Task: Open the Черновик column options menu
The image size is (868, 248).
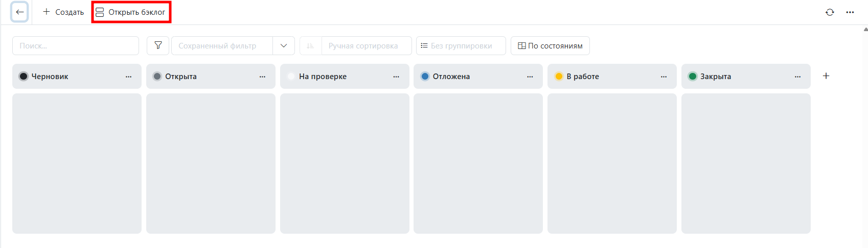Action: (x=129, y=77)
